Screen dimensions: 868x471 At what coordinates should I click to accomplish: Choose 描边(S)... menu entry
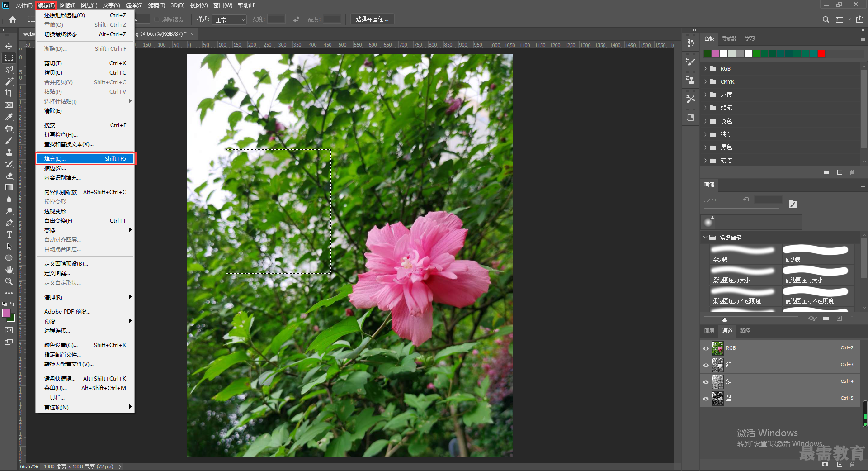point(85,168)
